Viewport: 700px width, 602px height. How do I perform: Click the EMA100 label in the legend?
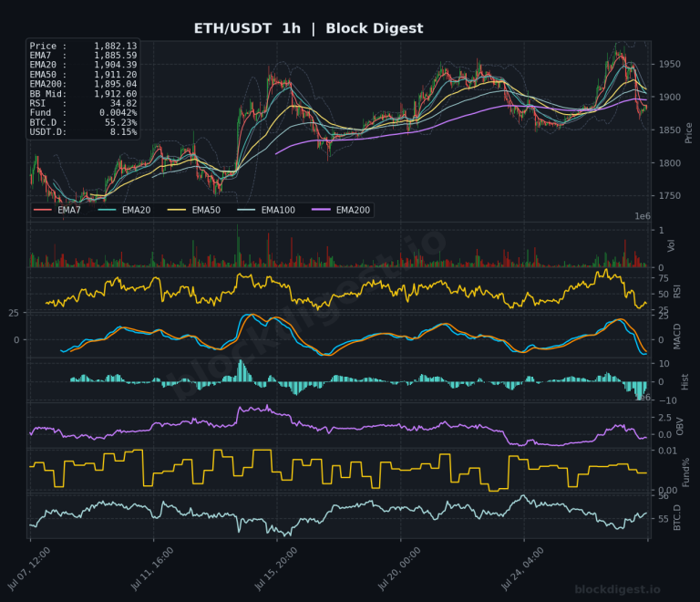pyautogui.click(x=278, y=210)
